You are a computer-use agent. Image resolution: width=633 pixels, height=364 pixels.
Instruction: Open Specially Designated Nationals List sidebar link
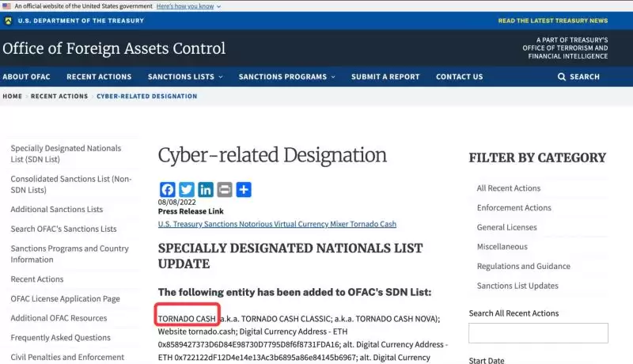(66, 154)
